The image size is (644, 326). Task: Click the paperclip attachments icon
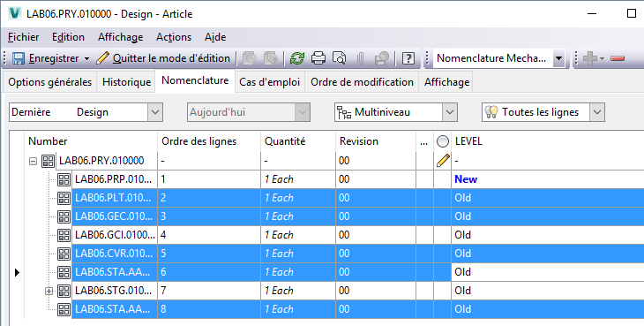point(360,58)
